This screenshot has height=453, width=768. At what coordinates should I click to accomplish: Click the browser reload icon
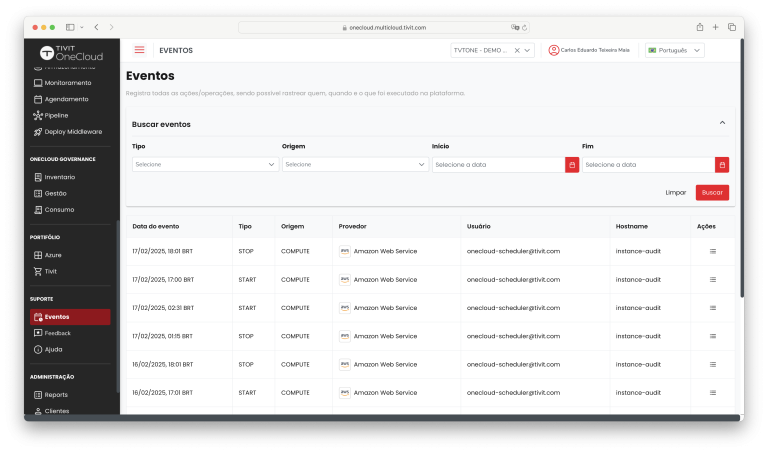pos(525,27)
